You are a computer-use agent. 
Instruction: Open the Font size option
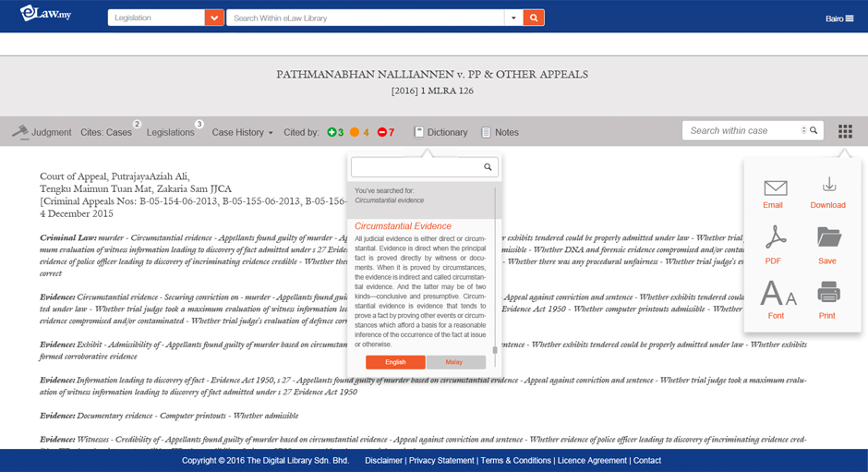click(x=777, y=295)
